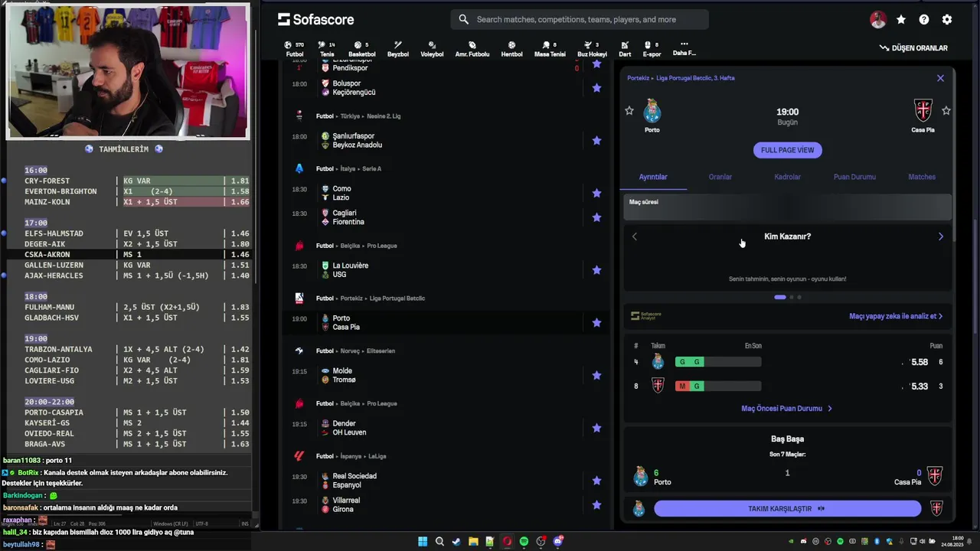
Task: Switch to the Matches tab
Action: 922,177
